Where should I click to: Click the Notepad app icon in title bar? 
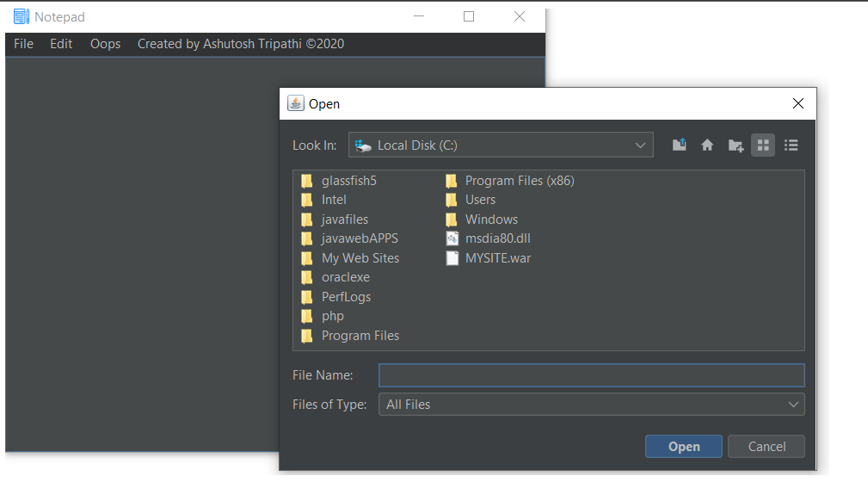pos(21,16)
